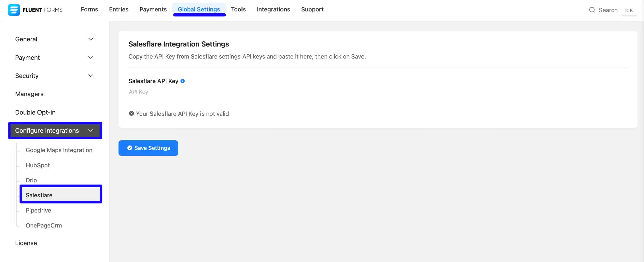The image size is (644, 262).
Task: Click the info icon beside Salesflare API Key
Action: click(x=183, y=81)
